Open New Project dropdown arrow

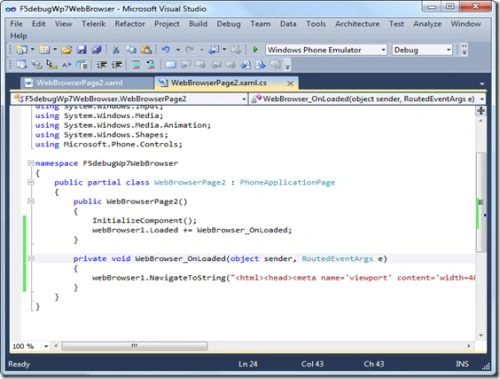click(33, 50)
